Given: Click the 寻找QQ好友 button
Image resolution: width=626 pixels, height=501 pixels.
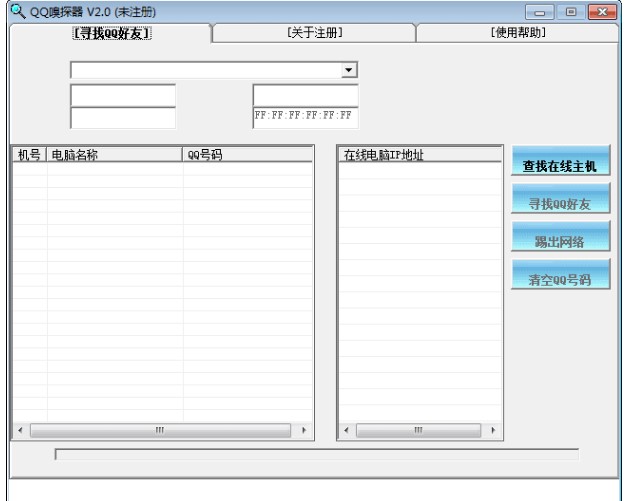Looking at the screenshot, I should [x=561, y=198].
